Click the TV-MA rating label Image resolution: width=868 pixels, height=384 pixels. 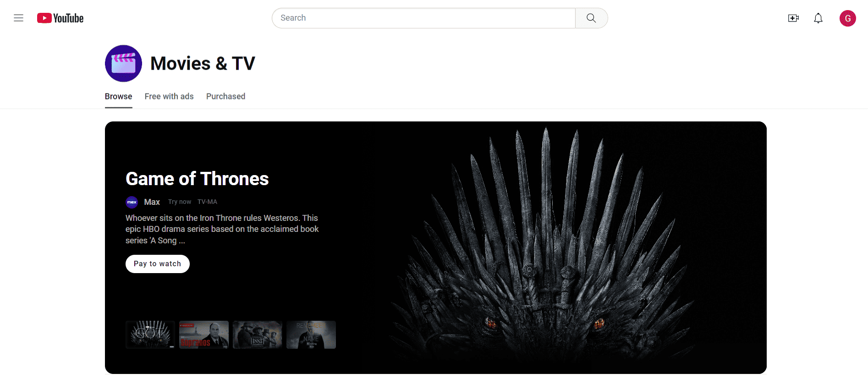coord(207,202)
